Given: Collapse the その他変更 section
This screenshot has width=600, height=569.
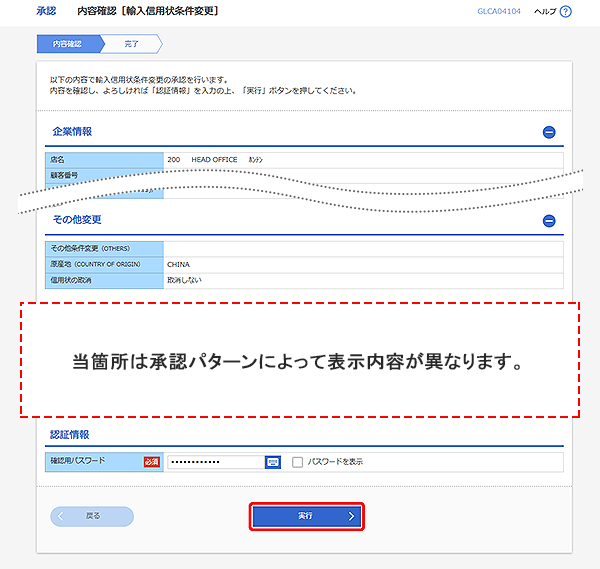Looking at the screenshot, I should [549, 221].
